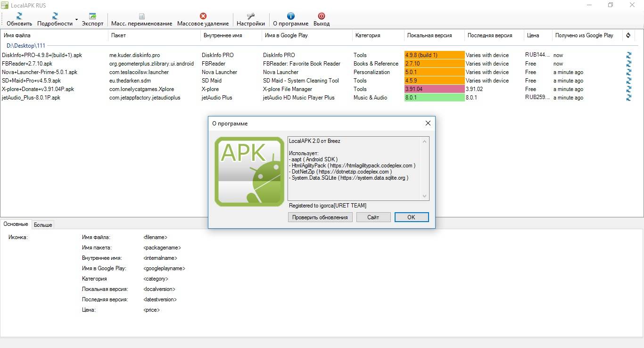Refresh the Nova Launcher row icon

point(628,72)
